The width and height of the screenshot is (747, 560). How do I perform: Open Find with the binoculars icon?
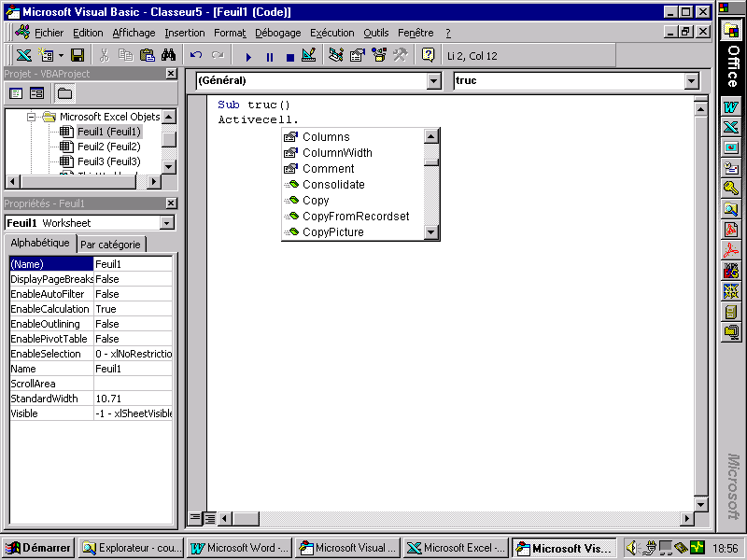point(169,55)
